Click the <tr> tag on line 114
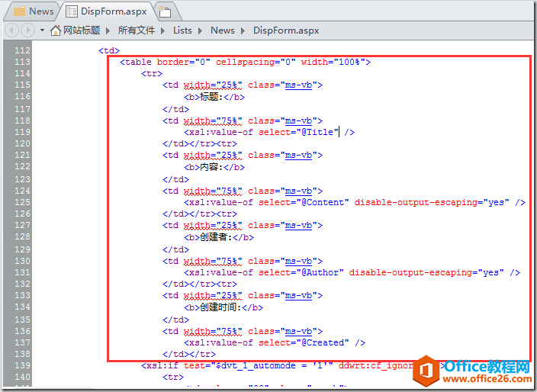Viewport: 537px width, 392px height. pos(152,73)
